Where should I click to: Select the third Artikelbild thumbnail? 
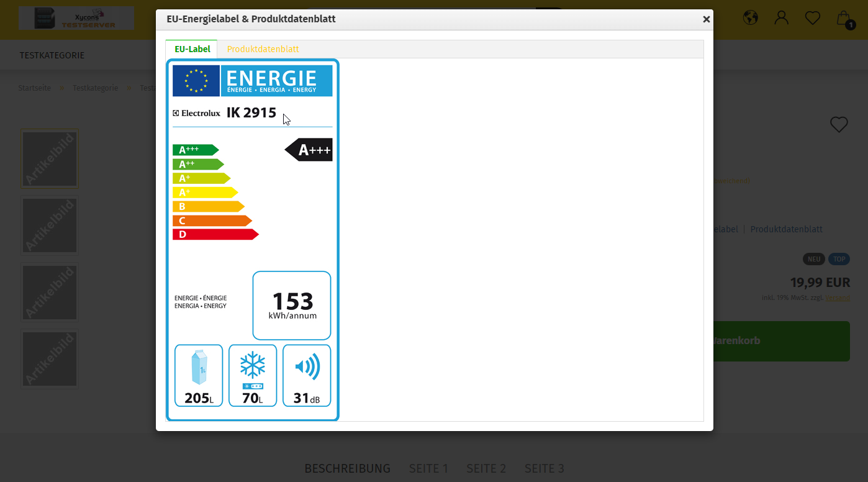(50, 293)
